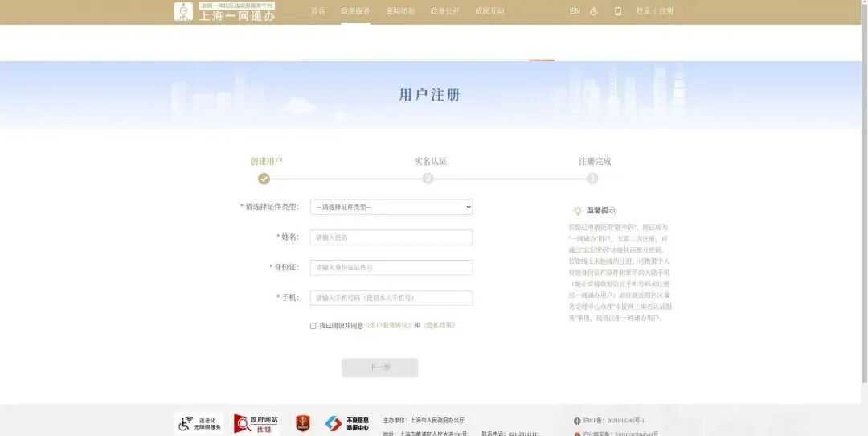The width and height of the screenshot is (868, 436).
Task: Click into the 手机 number field
Action: coord(391,298)
